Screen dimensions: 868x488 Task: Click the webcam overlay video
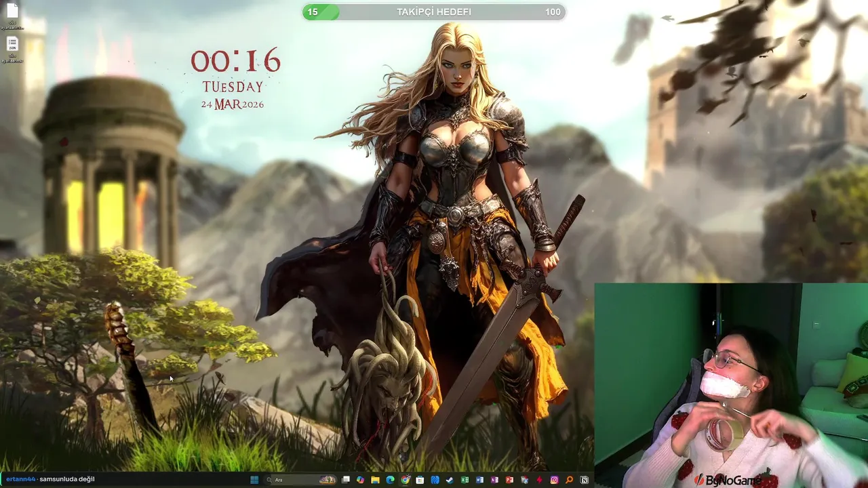pos(731,385)
